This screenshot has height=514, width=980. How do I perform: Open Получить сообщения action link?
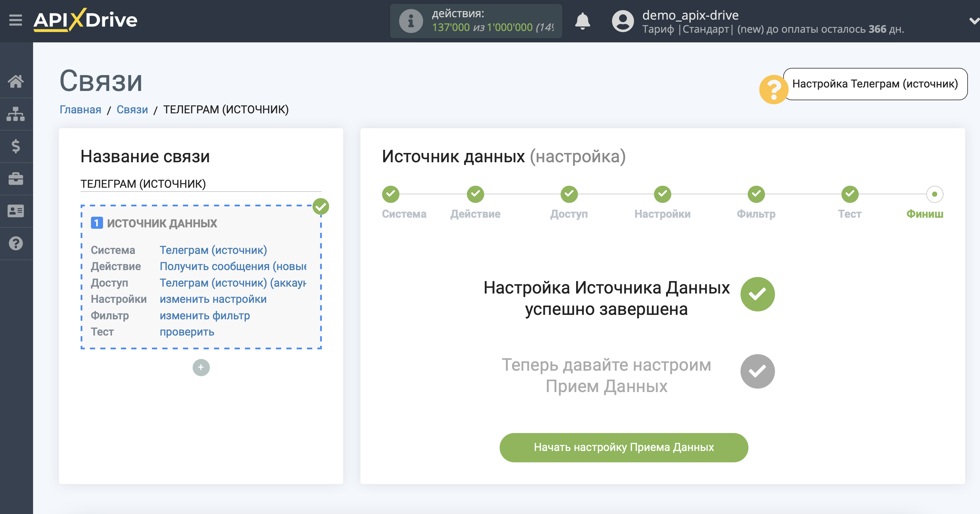point(233,267)
